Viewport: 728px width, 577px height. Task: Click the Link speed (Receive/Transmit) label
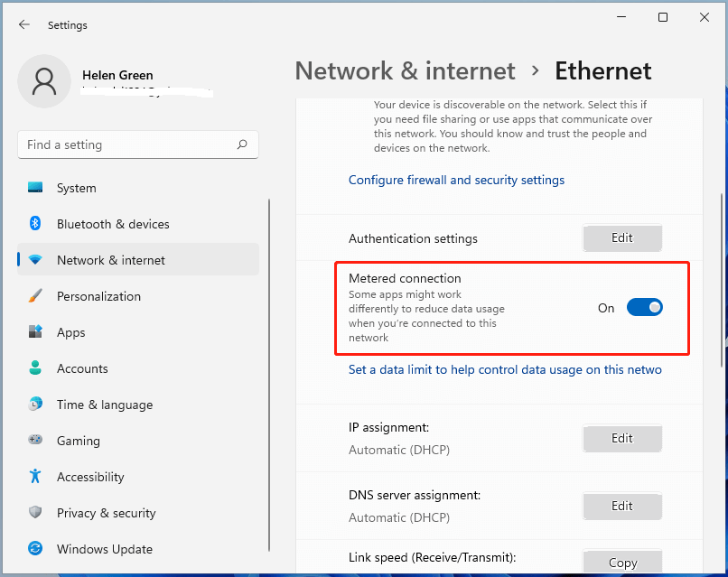(433, 557)
